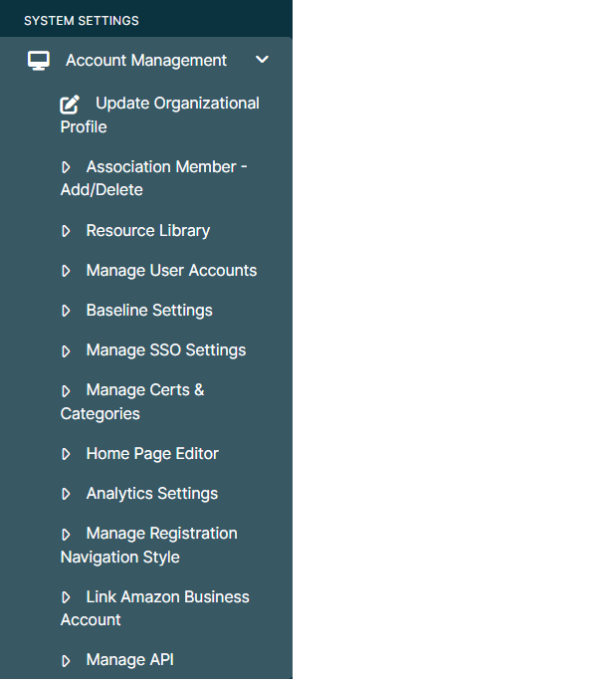Go to Manage Registration Navigation Style
Image resolution: width=616 pixels, height=679 pixels.
coord(149,546)
